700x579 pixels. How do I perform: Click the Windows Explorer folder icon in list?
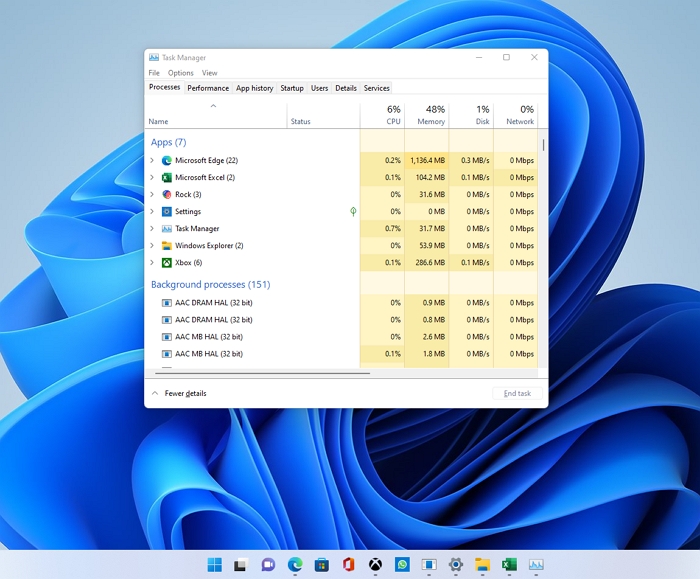(167, 246)
